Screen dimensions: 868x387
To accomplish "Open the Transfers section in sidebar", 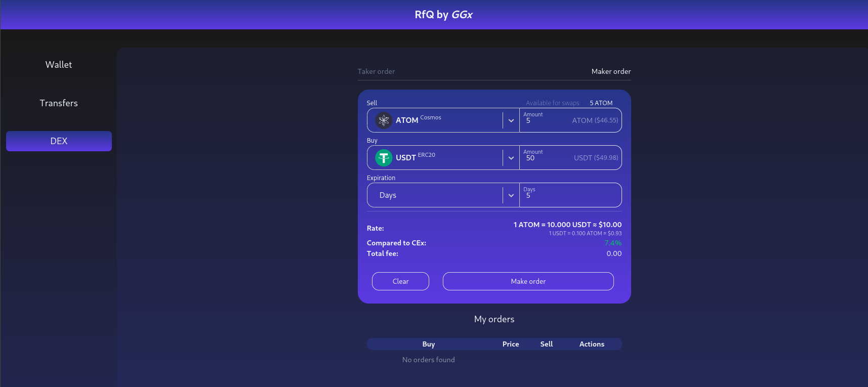I will 59,103.
